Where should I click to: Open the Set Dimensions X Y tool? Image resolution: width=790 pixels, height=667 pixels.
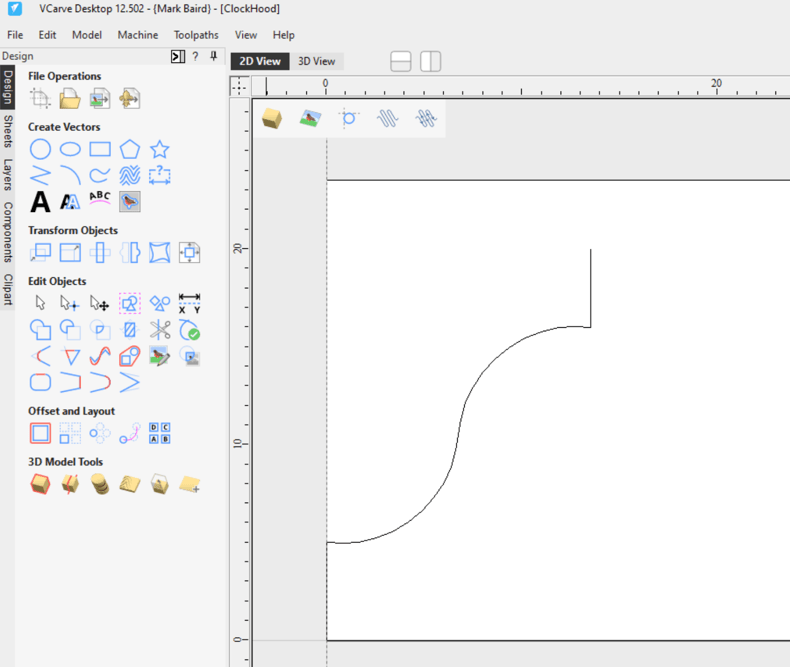(x=189, y=303)
